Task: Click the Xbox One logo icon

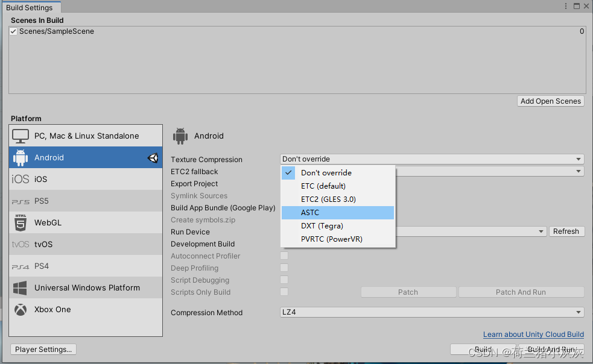Action: (21, 310)
